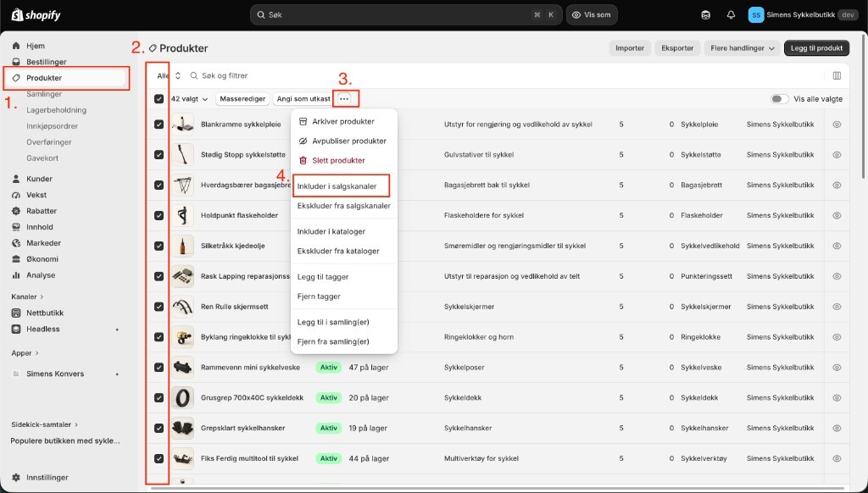The height and width of the screenshot is (493, 868).
Task: Click the search magnifier in Søk og filtrer
Action: [x=194, y=75]
